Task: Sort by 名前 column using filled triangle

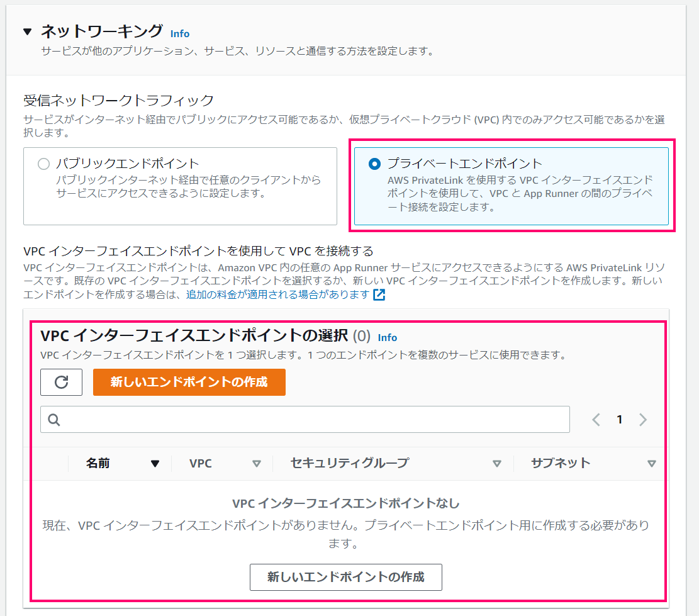Action: [155, 464]
